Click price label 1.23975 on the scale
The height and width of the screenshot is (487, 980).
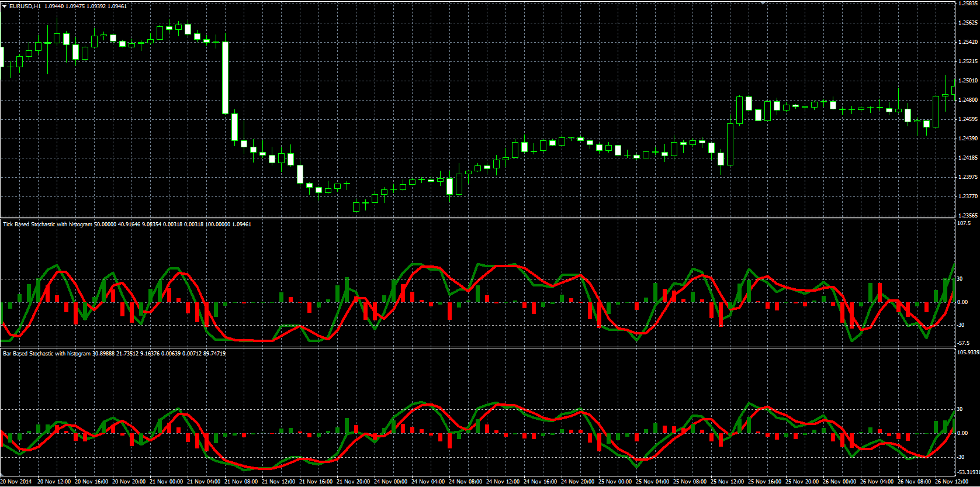point(968,177)
